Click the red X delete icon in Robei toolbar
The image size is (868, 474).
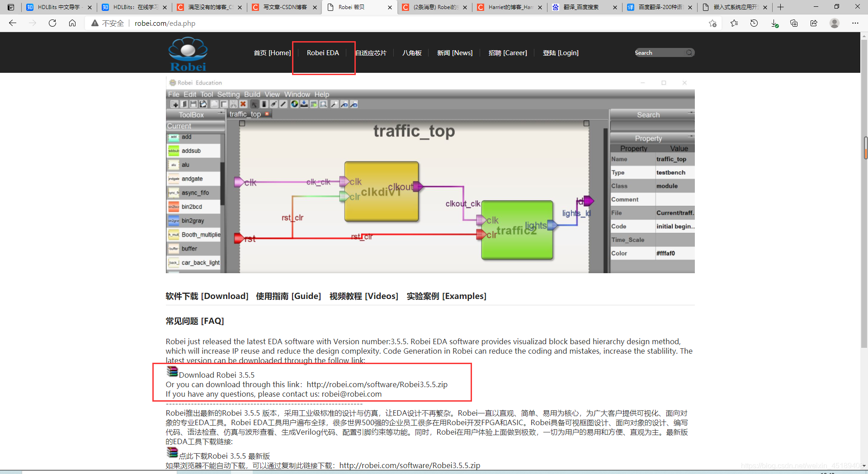[243, 104]
